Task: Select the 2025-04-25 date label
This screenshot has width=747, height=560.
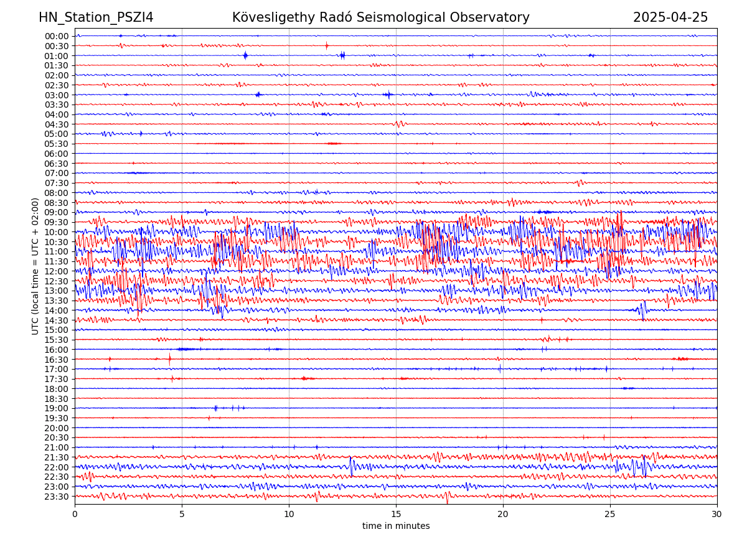Action: coord(670,17)
